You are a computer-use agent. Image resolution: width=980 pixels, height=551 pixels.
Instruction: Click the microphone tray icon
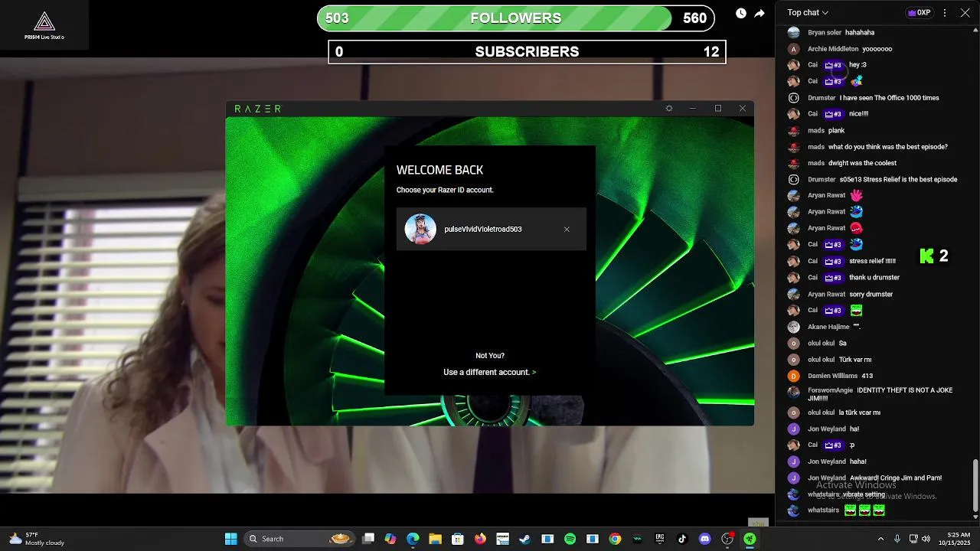tap(897, 539)
